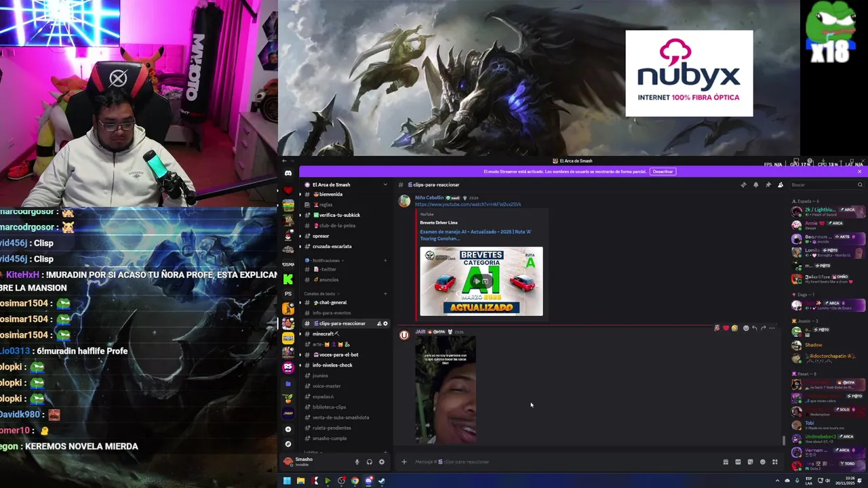
Task: Forward JAIR message arrow icon
Action: click(763, 328)
